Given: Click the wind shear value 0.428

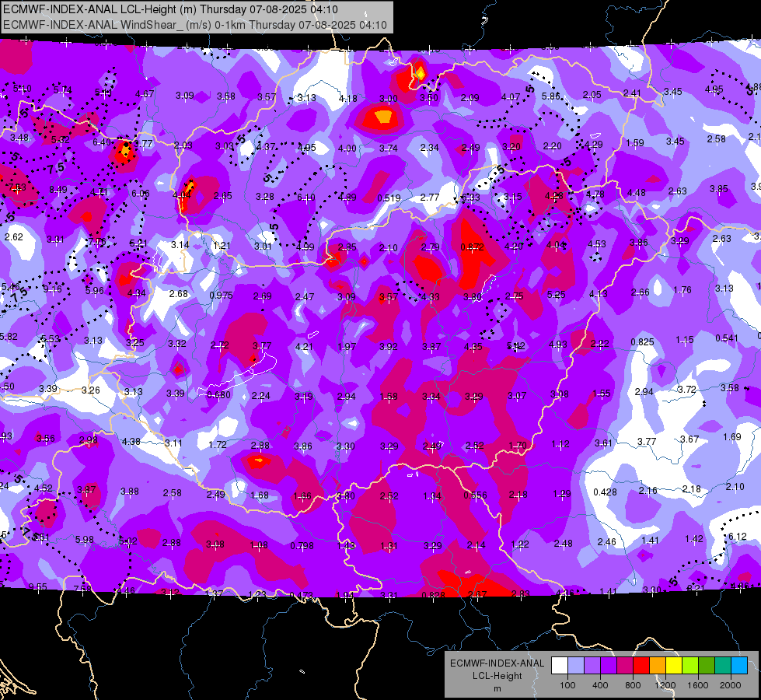Looking at the screenshot, I should 605,492.
